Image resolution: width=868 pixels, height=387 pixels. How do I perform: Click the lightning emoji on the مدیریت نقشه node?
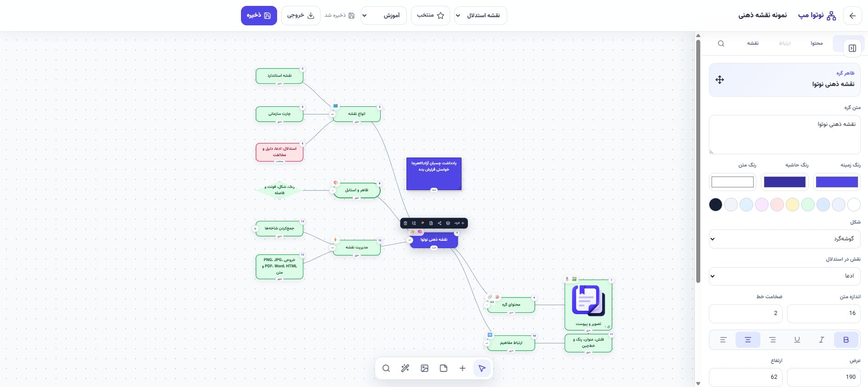335,240
